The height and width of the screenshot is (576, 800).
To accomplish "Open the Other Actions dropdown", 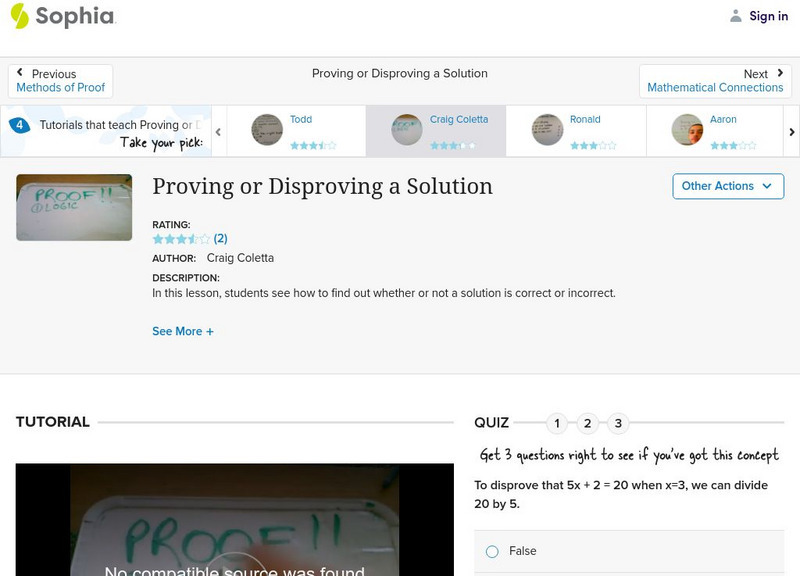I will (727, 186).
